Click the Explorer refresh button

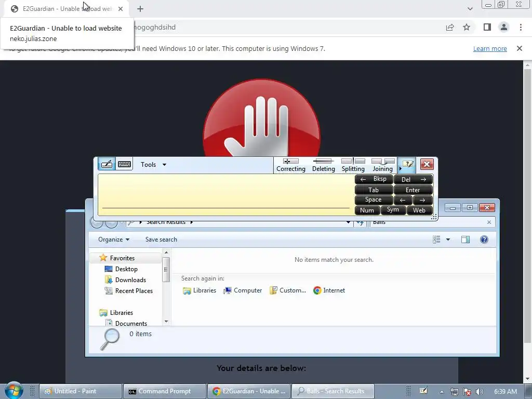[x=360, y=222]
